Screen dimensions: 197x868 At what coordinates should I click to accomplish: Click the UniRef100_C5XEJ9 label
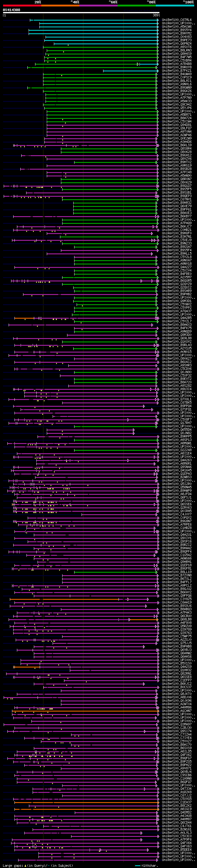point(176,240)
